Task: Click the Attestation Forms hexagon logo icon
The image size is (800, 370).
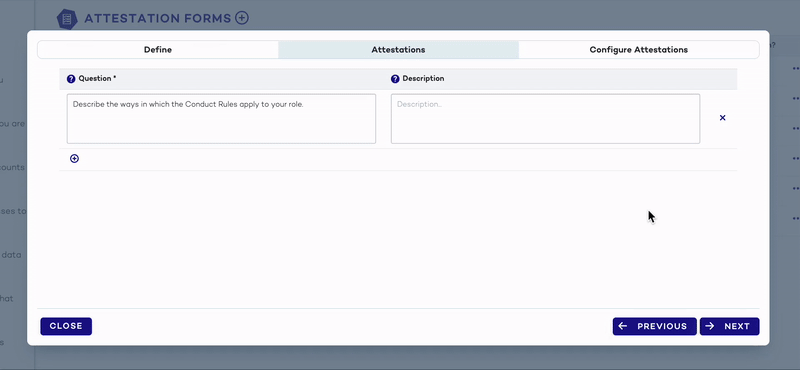Action: 67,19
